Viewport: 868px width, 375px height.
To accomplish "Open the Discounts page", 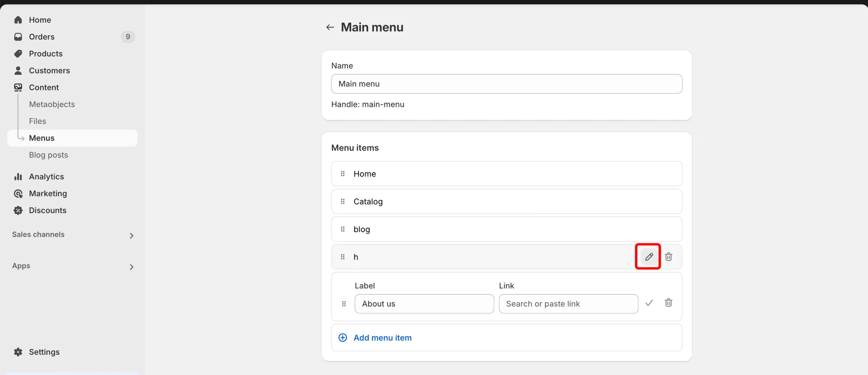I will tap(47, 210).
